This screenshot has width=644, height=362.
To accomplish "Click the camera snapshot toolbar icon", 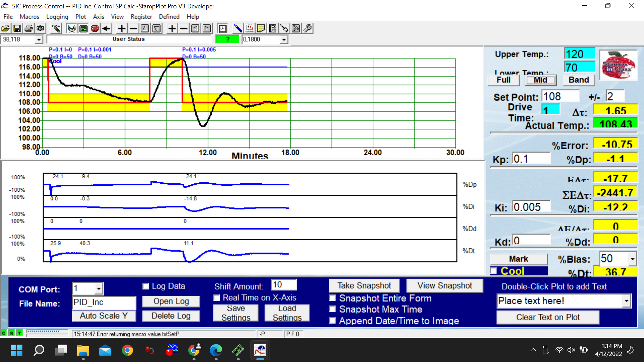I will 41,28.
